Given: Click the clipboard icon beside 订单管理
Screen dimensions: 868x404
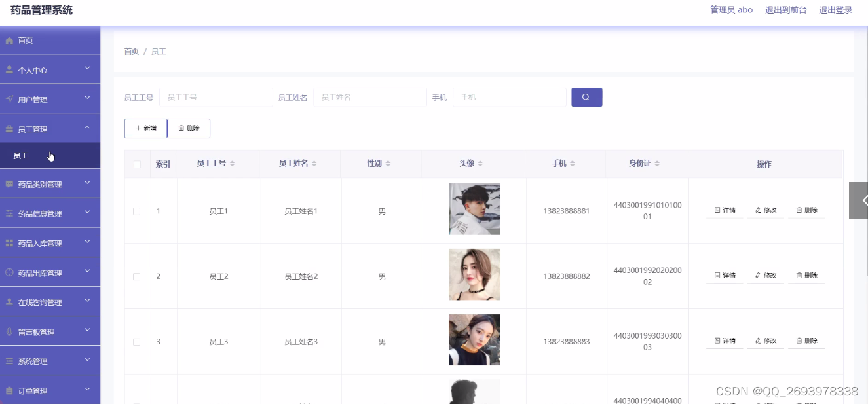Looking at the screenshot, I should pyautogui.click(x=9, y=390).
